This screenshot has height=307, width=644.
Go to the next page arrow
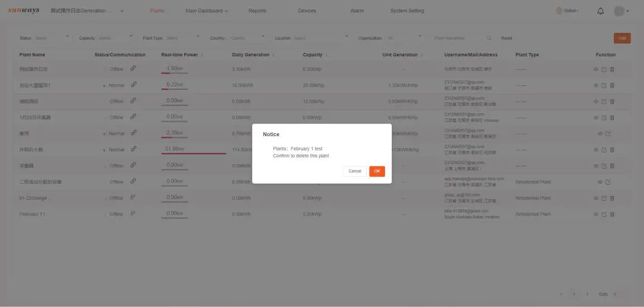tap(587, 294)
